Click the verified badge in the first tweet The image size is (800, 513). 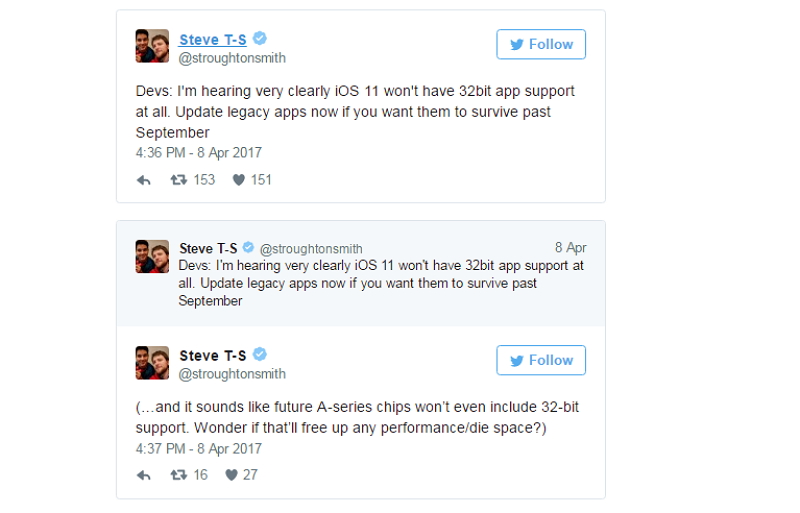pos(260,39)
